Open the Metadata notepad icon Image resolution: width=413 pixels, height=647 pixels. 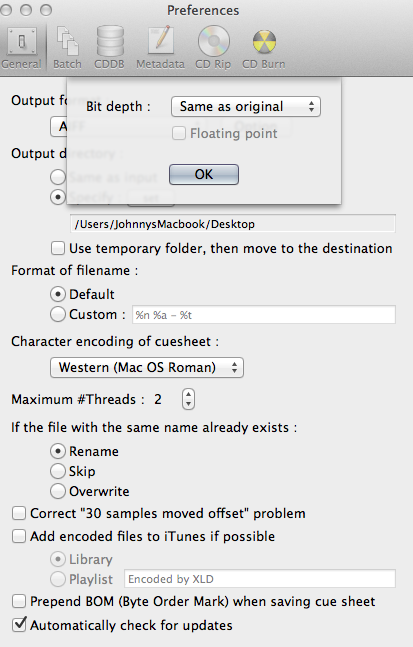point(161,40)
